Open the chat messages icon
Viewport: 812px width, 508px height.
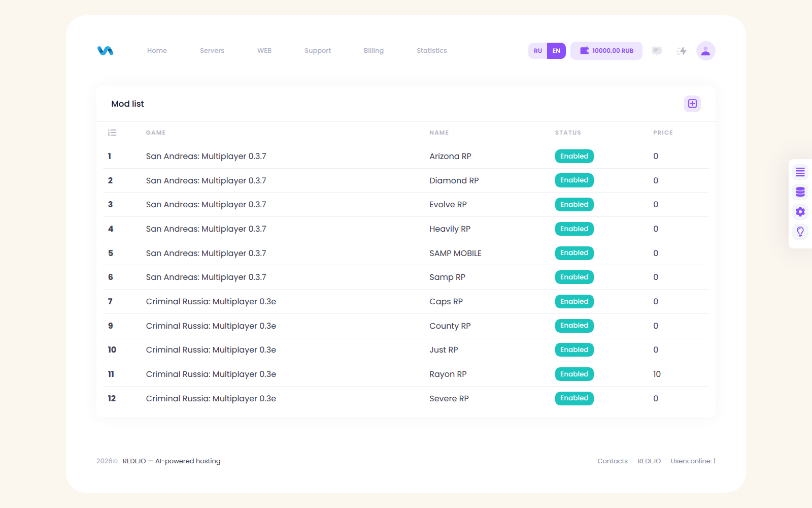[x=657, y=51]
